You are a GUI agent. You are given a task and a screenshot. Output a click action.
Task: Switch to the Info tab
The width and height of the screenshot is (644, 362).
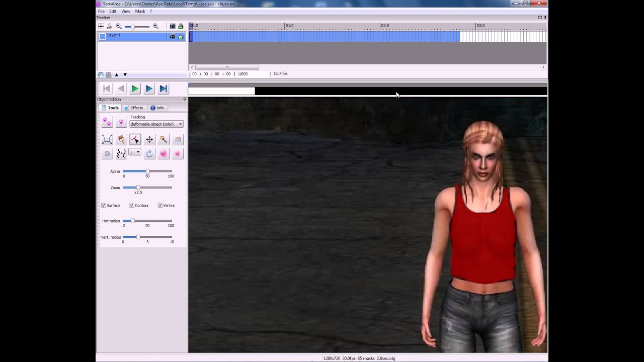pos(157,108)
